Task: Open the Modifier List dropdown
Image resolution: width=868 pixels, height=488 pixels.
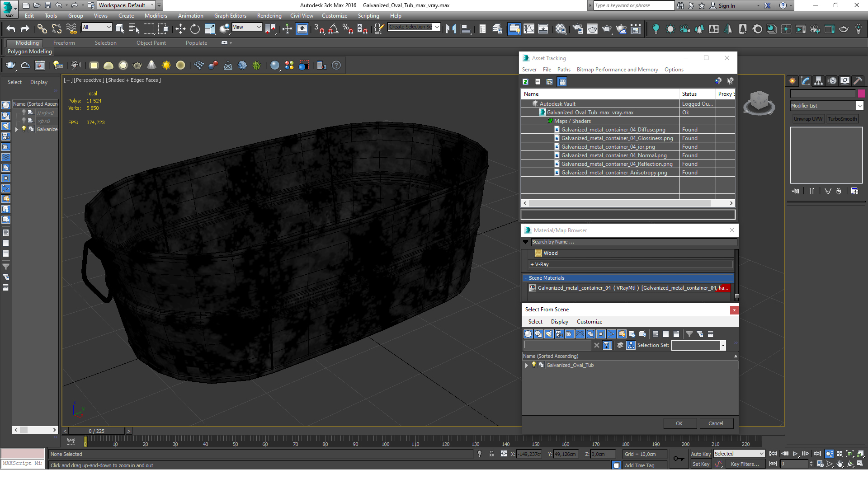Action: pos(826,106)
